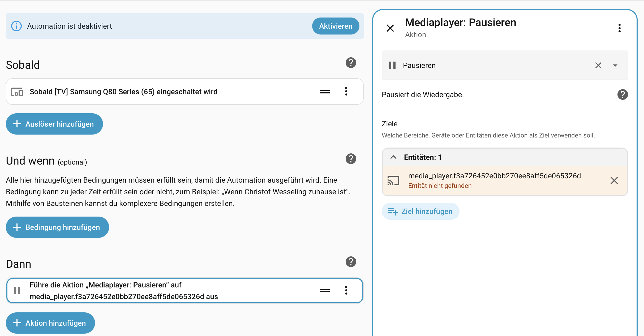Viewport: 644px width, 336px height.
Task: Open three-dot menu of the Pausieren action row
Action: coord(346,290)
